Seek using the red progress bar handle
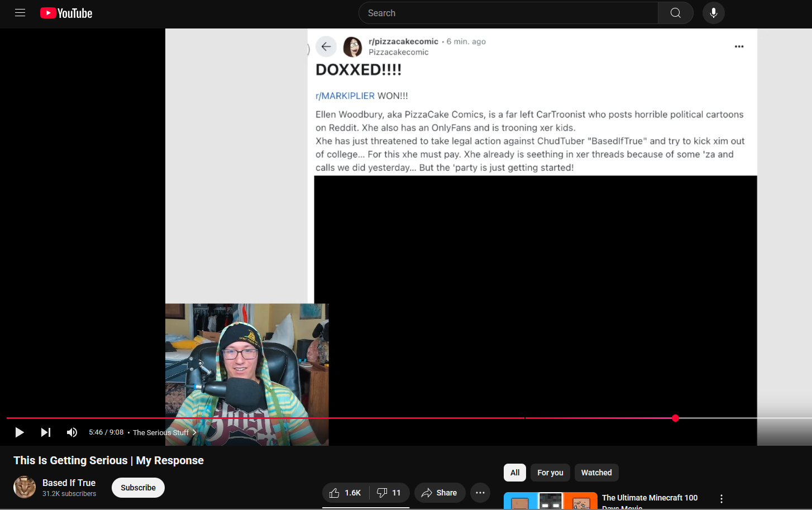 coord(675,418)
